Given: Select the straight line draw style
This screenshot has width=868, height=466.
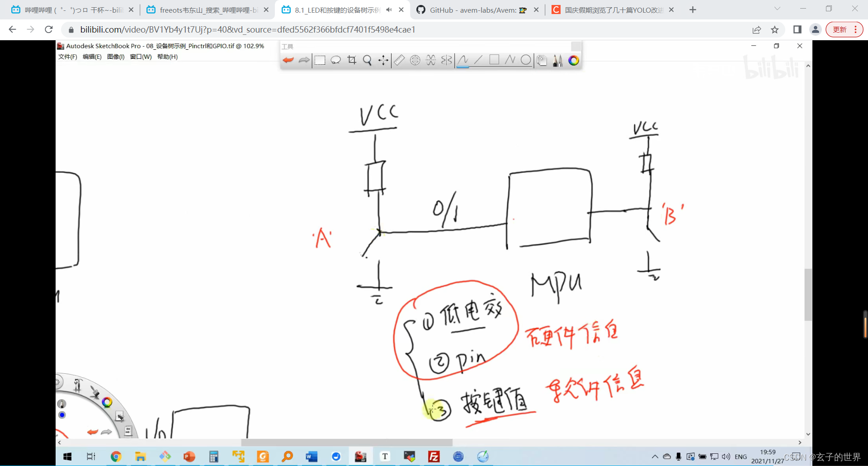Looking at the screenshot, I should click(478, 60).
